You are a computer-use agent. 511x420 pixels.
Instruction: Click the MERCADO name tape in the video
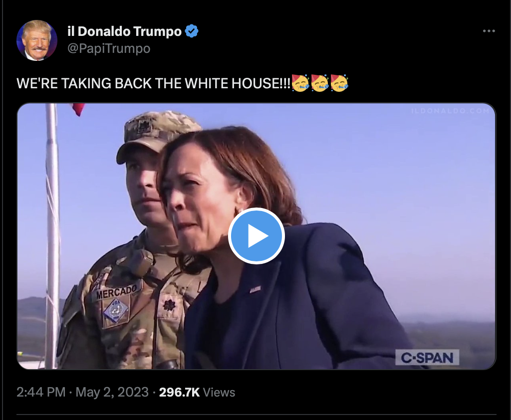[116, 292]
